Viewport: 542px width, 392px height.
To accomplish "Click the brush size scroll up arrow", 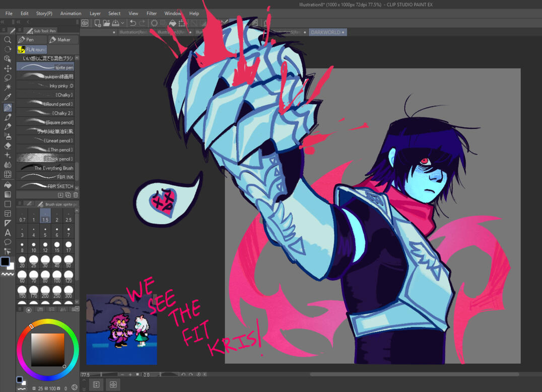I will pyautogui.click(x=77, y=210).
